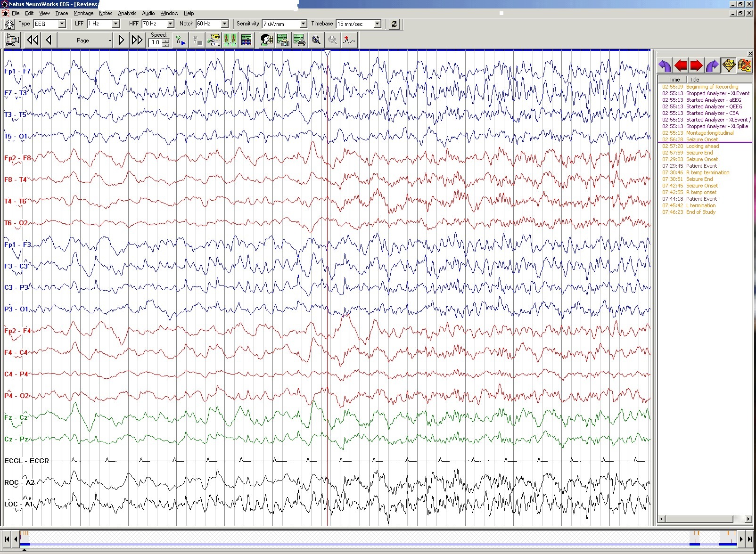Open the Montage menu

(83, 13)
